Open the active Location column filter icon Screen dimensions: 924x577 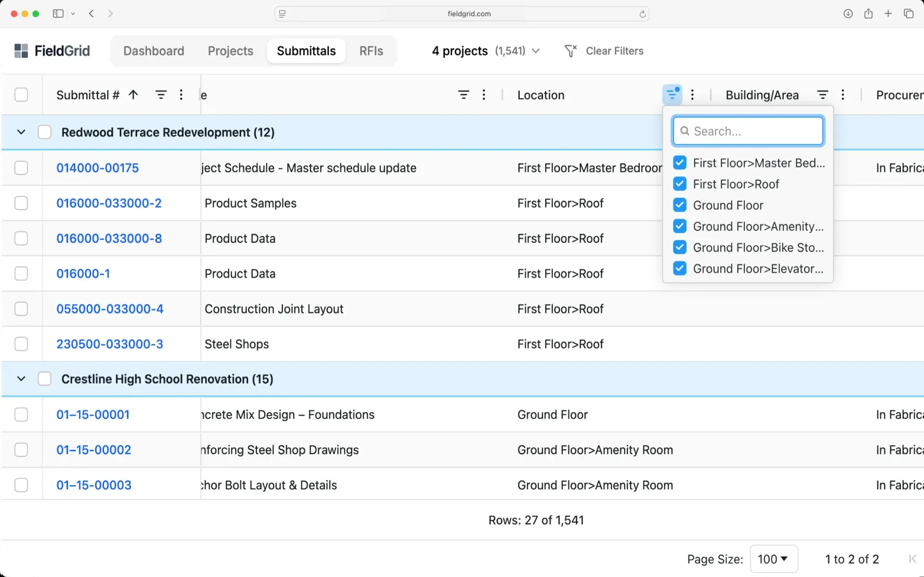coord(672,94)
